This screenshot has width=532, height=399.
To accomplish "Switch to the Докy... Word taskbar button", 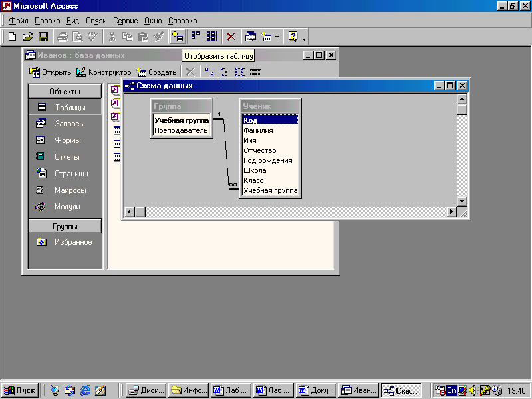I will 316,390.
